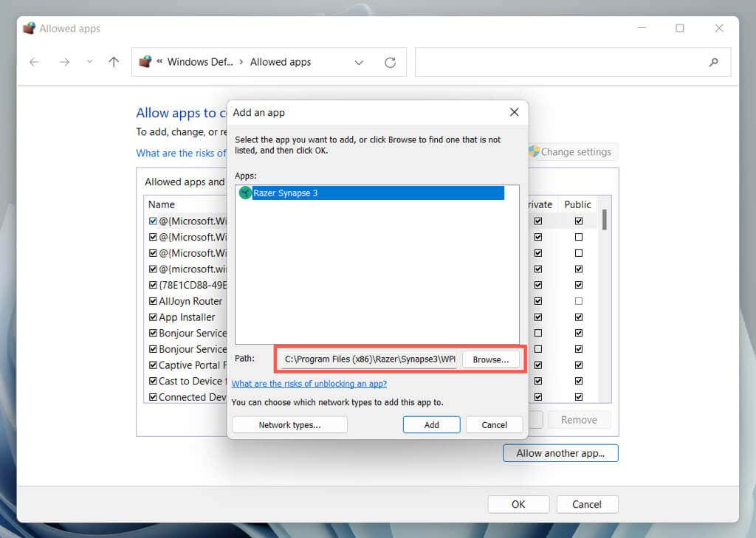Viewport: 756px width, 538px height.
Task: Select Razer Synapse 3 in Apps list
Action: point(377,193)
